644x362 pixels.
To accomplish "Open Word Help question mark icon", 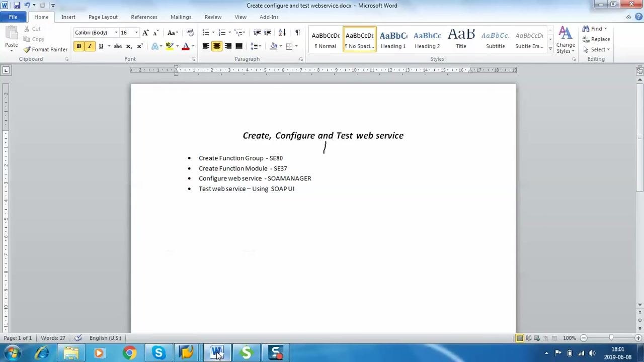I will click(639, 17).
